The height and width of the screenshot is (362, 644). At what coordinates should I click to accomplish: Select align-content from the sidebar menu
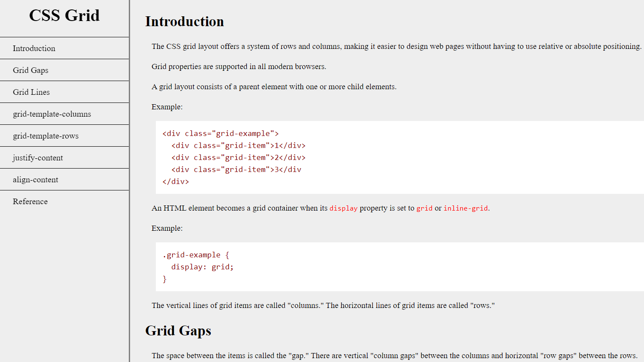click(x=35, y=179)
